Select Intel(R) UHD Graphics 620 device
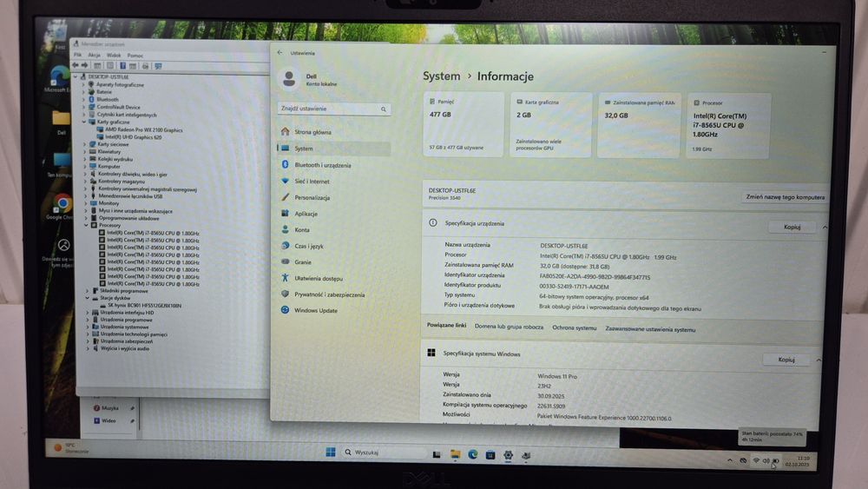 point(133,136)
